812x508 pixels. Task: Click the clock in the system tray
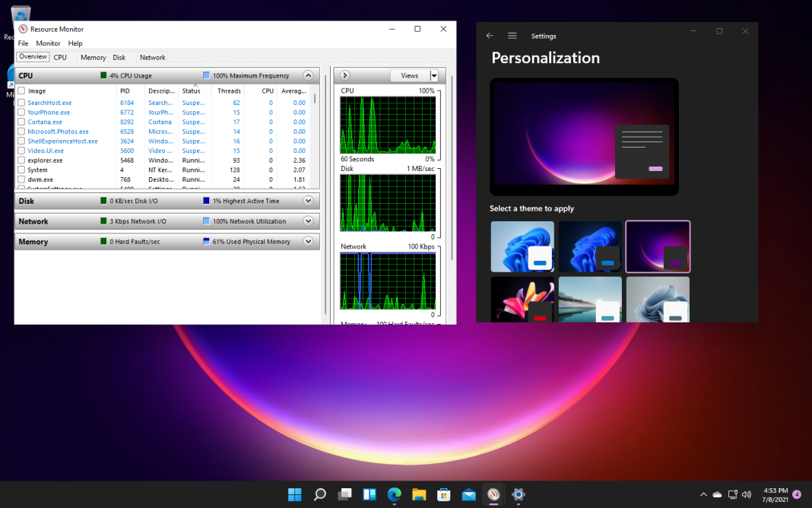pyautogui.click(x=776, y=494)
